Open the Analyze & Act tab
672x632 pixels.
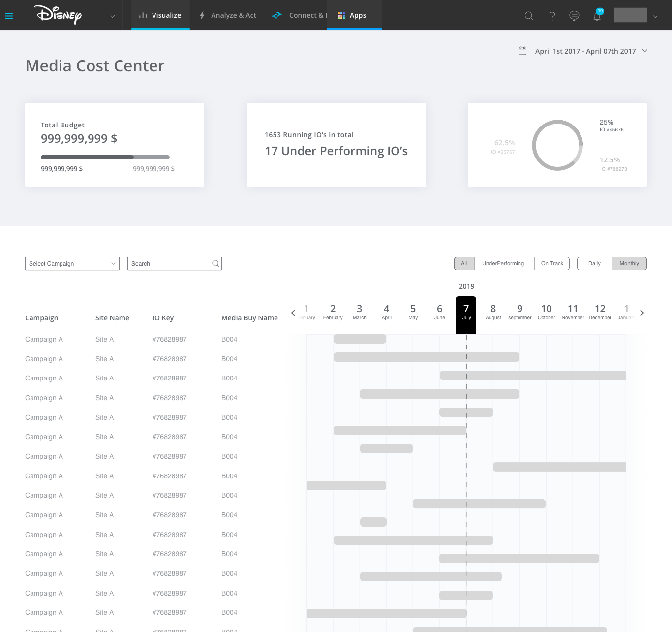pos(228,15)
